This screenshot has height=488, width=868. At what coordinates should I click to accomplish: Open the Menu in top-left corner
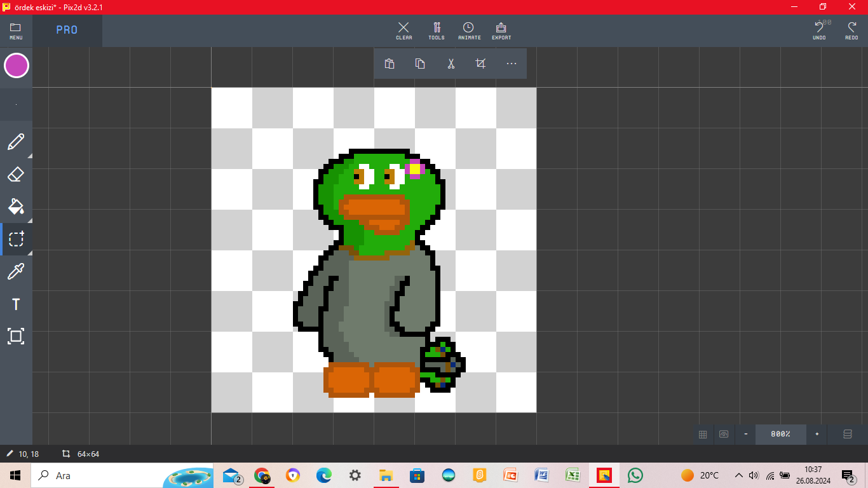[x=16, y=30]
